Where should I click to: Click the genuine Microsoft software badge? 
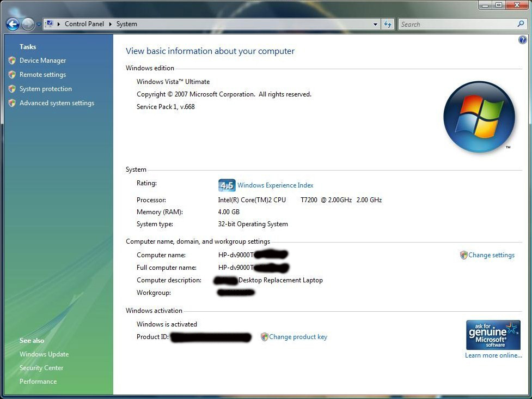pos(493,335)
